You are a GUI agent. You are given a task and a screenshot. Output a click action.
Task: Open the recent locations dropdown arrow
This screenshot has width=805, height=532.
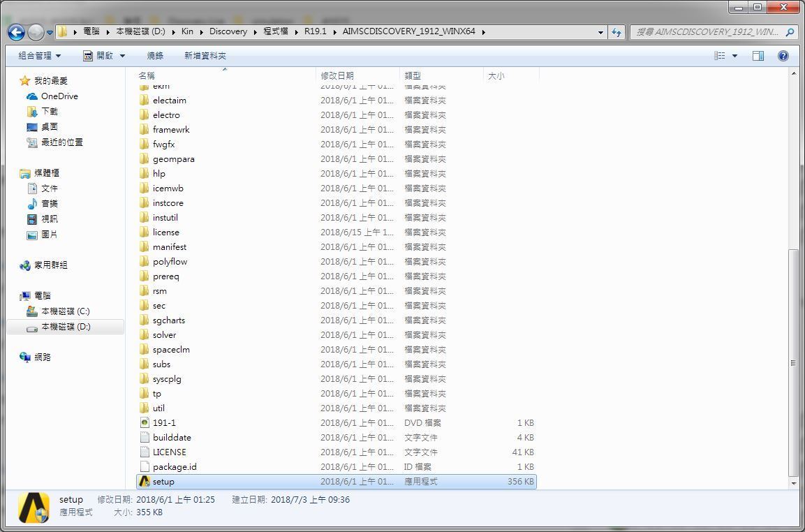pos(50,32)
